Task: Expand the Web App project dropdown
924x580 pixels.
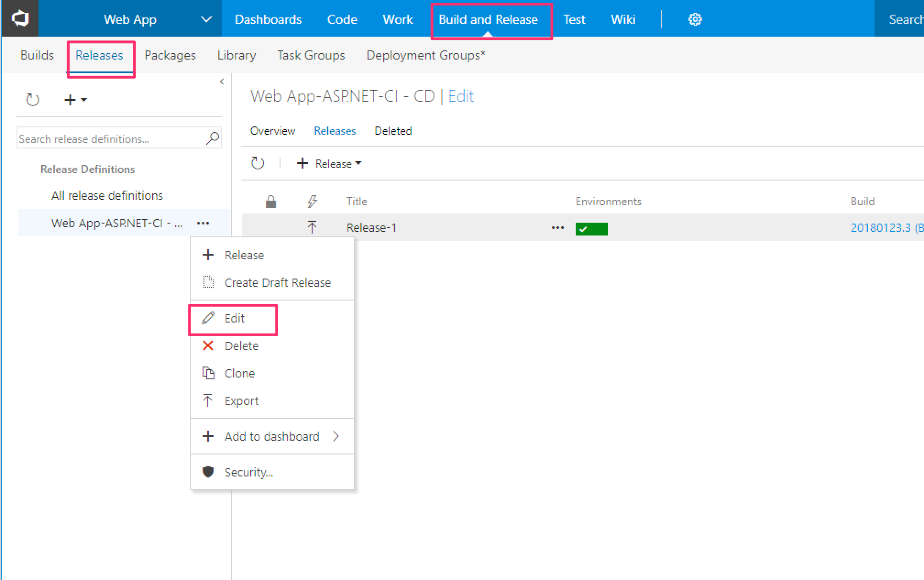Action: [206, 19]
